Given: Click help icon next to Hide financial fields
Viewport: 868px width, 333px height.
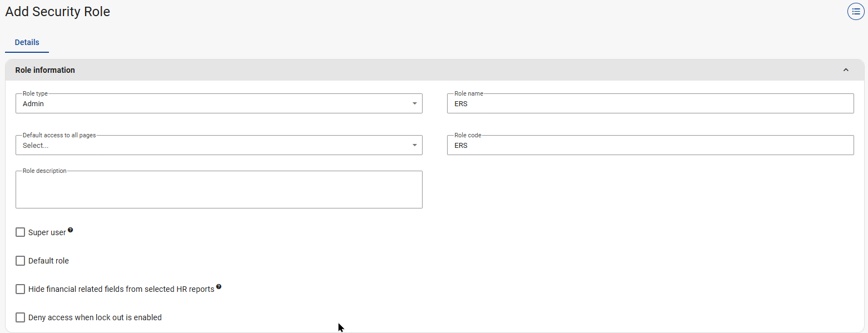Looking at the screenshot, I should (x=219, y=287).
